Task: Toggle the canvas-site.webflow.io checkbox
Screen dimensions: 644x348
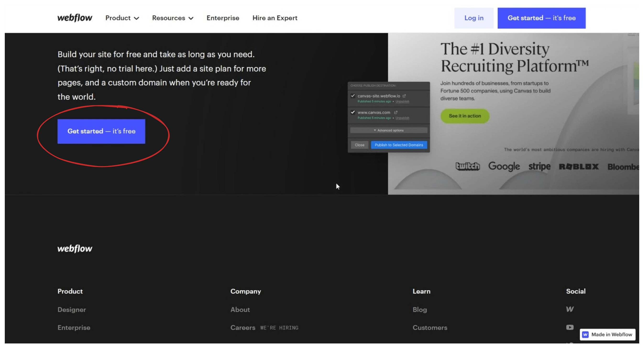Action: pyautogui.click(x=353, y=96)
